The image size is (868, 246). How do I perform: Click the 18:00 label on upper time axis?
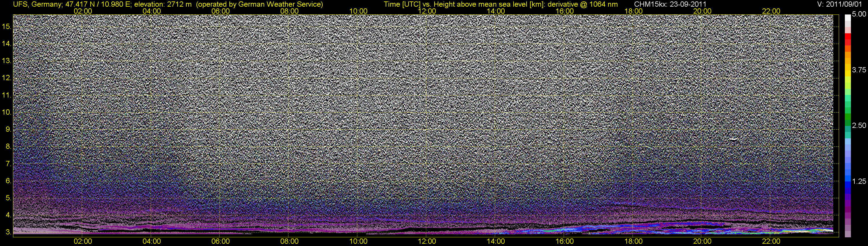point(633,11)
